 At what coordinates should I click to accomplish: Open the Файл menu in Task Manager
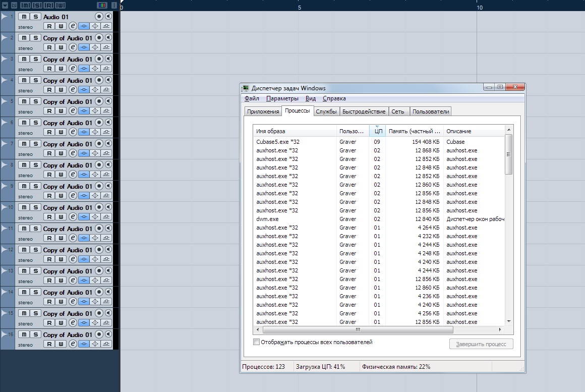(252, 98)
